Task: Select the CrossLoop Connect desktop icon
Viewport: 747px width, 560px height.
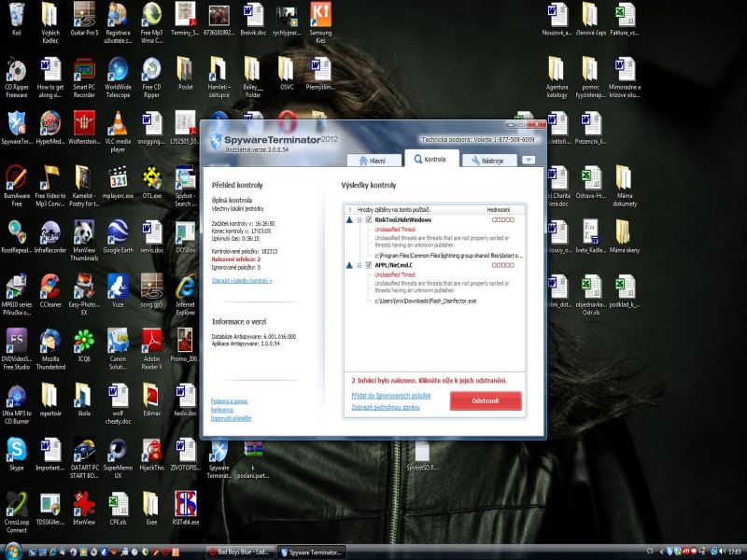Action: tap(16, 512)
